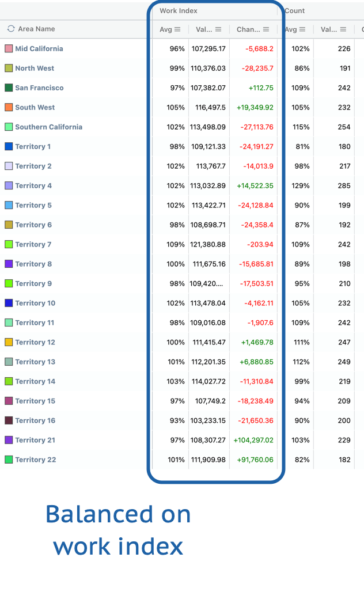Click the change value +91,760.06
Viewport: 364px width, 603px height.
point(255,460)
